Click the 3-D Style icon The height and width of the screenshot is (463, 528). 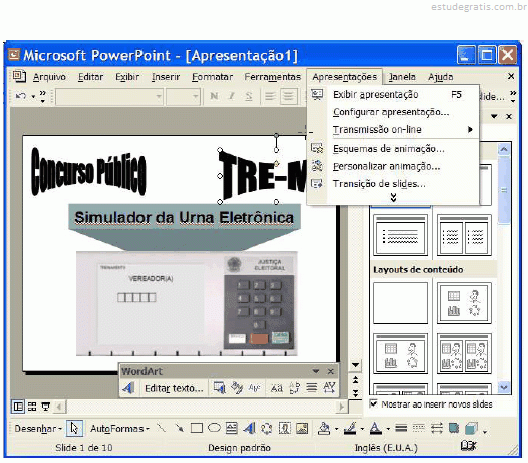tap(471, 428)
